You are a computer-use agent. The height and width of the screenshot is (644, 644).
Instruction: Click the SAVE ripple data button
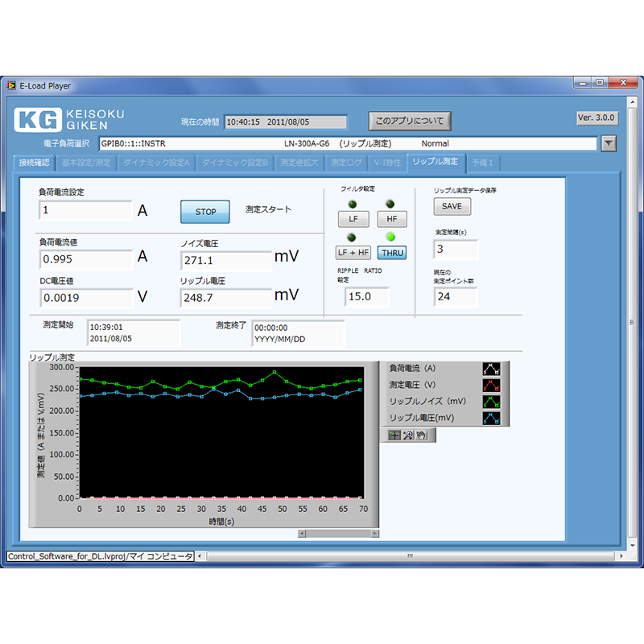[452, 206]
